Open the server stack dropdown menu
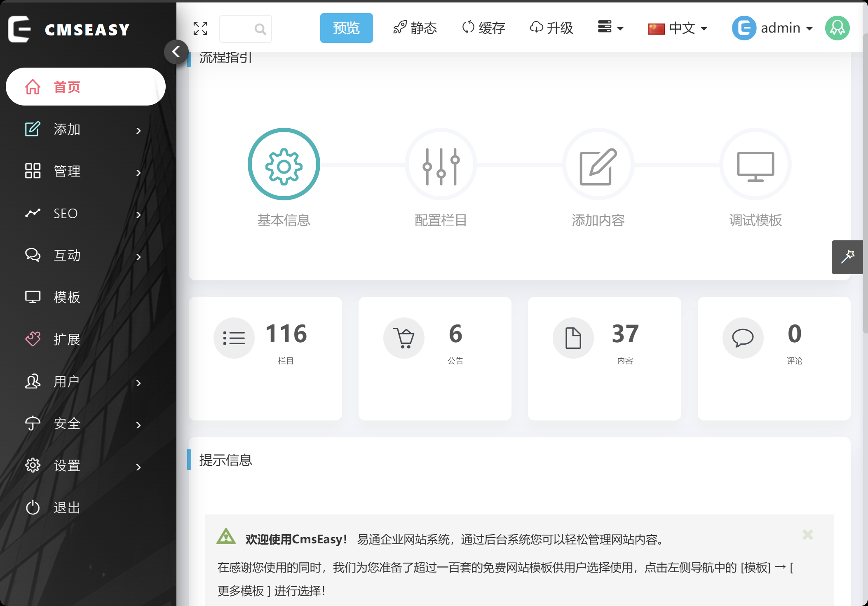This screenshot has width=868, height=606. coord(610,27)
